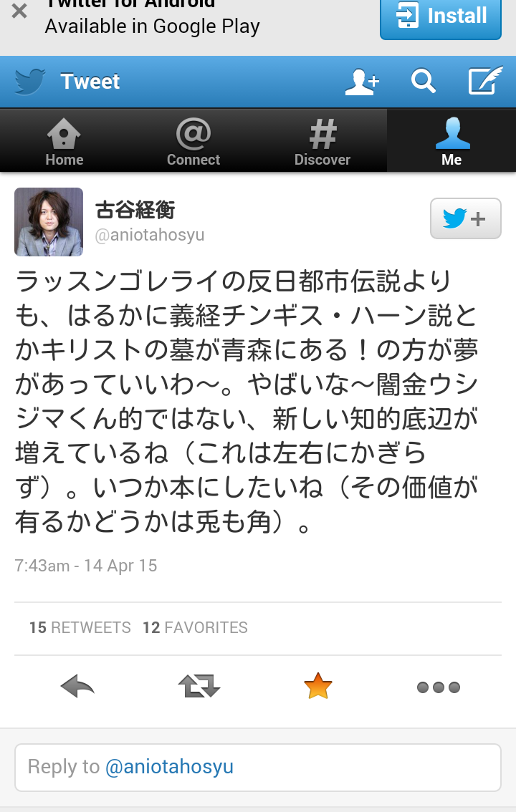Retweet this tweet
Screen dimensions: 516x812
[x=199, y=687]
